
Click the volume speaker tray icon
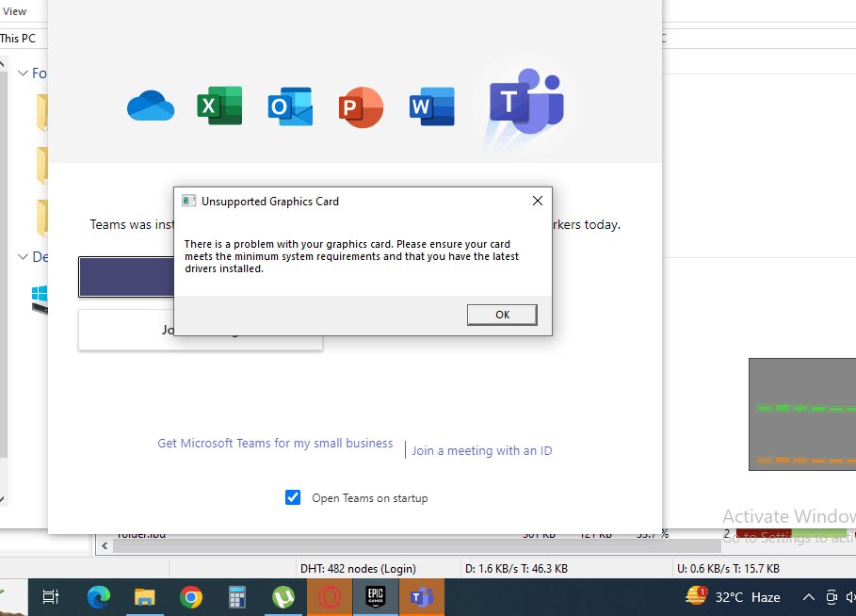tap(850, 597)
